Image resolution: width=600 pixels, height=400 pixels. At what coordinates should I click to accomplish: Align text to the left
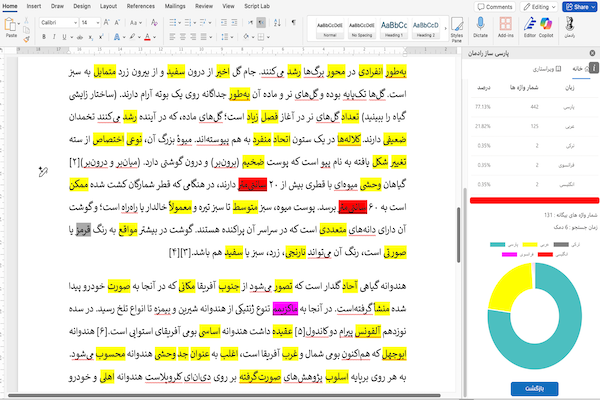173,37
